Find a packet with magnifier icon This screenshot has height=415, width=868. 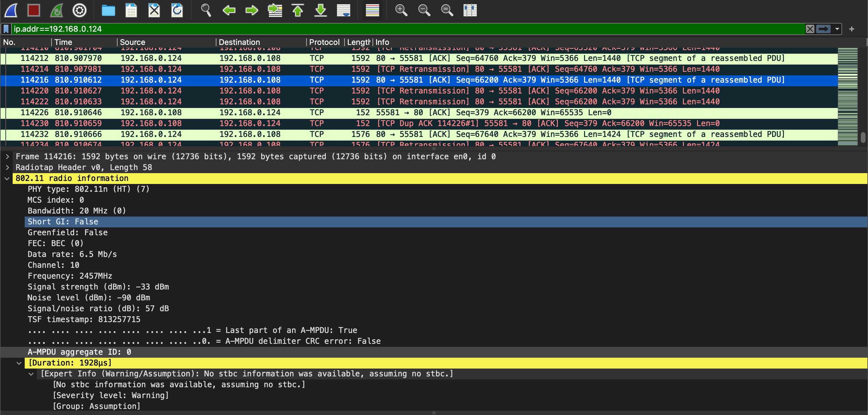tap(206, 10)
